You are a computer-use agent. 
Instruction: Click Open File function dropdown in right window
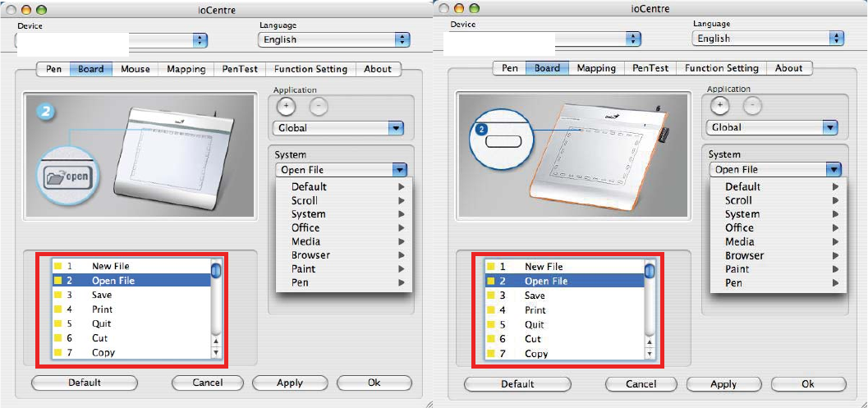pyautogui.click(x=775, y=169)
